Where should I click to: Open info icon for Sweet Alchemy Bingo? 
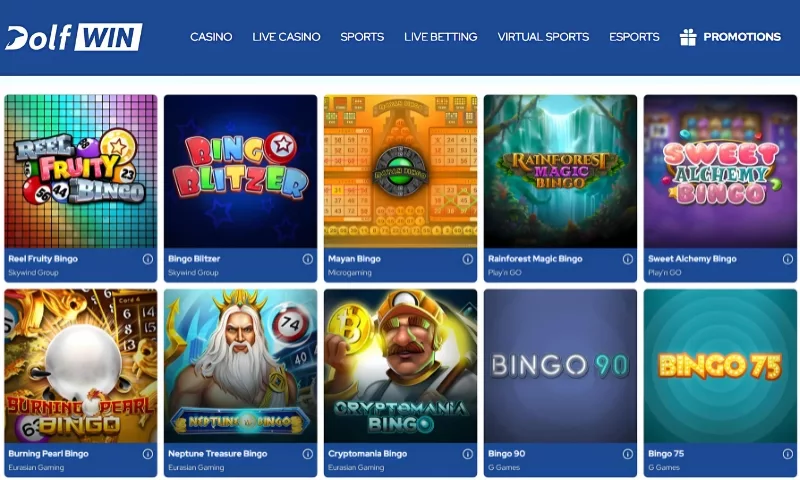[787, 259]
